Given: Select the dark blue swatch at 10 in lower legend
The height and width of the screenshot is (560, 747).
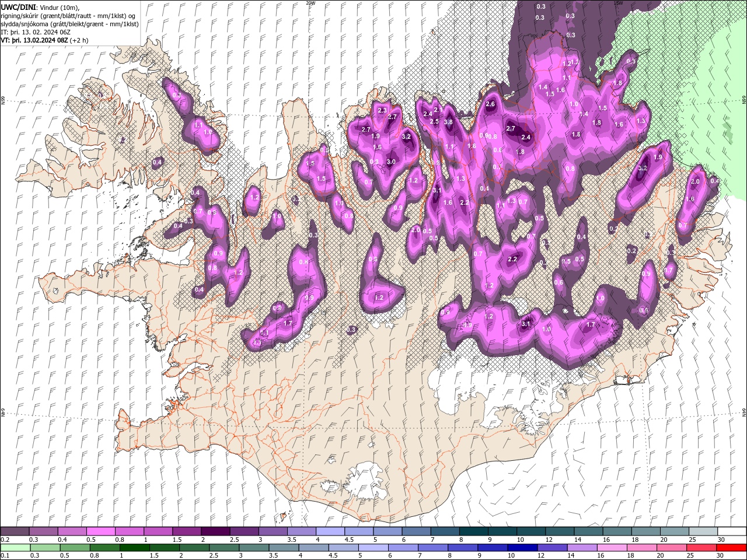Looking at the screenshot, I should (x=521, y=548).
